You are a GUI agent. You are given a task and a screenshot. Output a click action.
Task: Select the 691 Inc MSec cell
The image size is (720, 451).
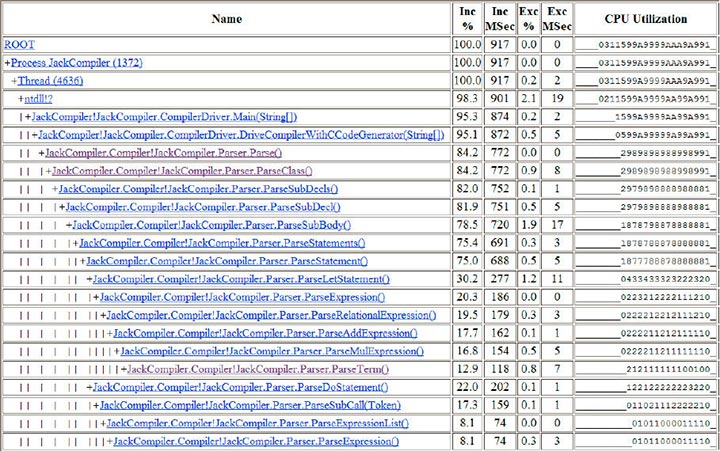coord(500,243)
